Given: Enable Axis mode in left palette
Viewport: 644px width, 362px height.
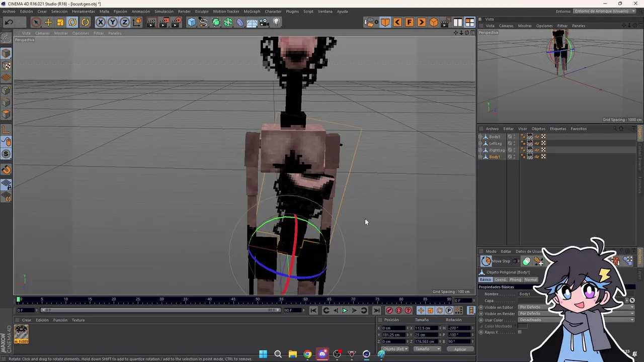Looking at the screenshot, I should (x=6, y=130).
